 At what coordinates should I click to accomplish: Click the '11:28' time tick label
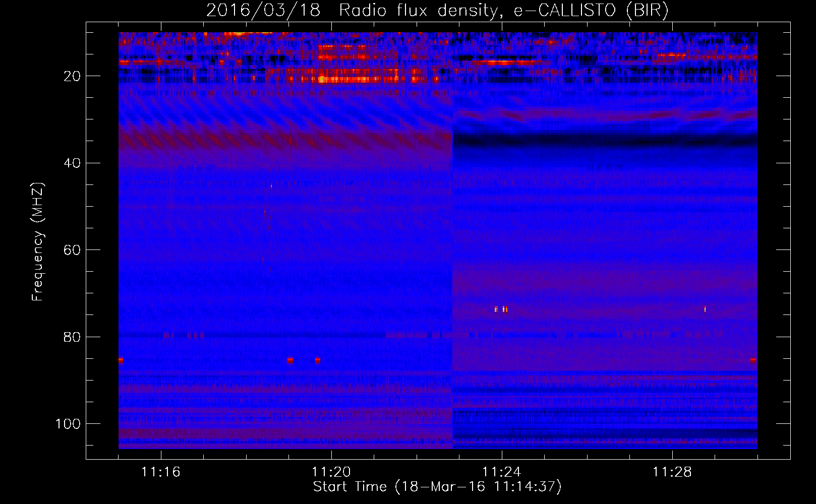click(672, 472)
